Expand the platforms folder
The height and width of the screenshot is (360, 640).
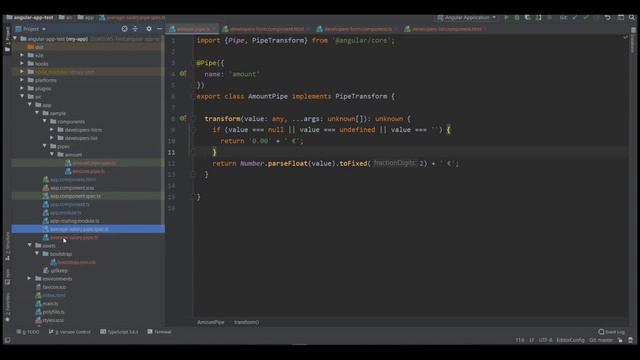pyautogui.click(x=22, y=80)
